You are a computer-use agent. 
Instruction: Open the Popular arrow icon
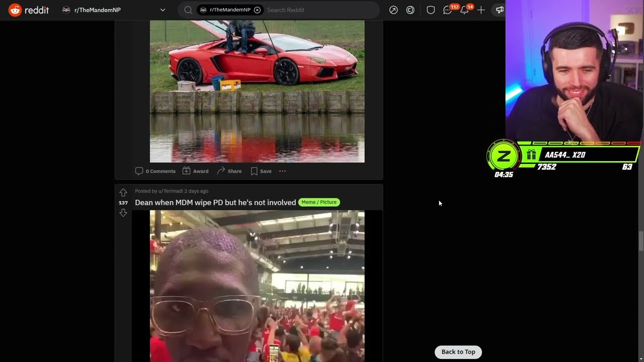point(393,10)
